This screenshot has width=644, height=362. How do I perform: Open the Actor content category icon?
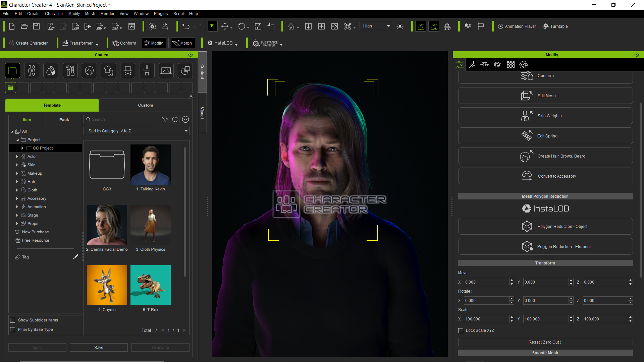coord(32,71)
